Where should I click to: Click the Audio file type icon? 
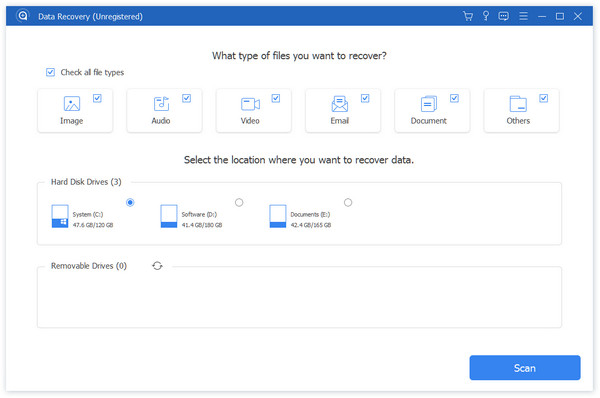161,104
